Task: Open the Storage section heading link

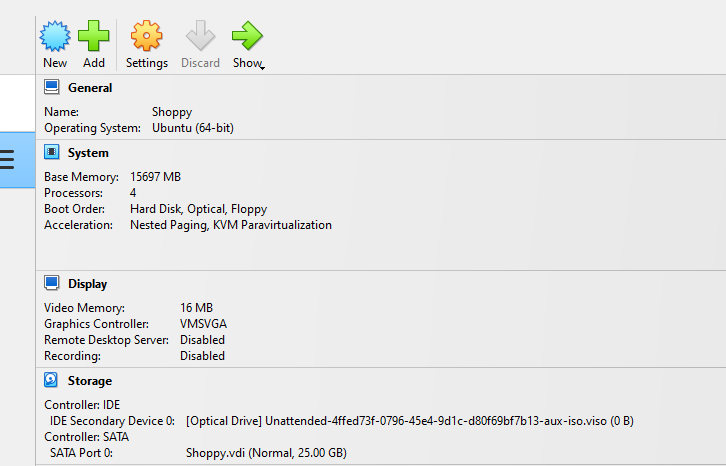Action: click(90, 381)
